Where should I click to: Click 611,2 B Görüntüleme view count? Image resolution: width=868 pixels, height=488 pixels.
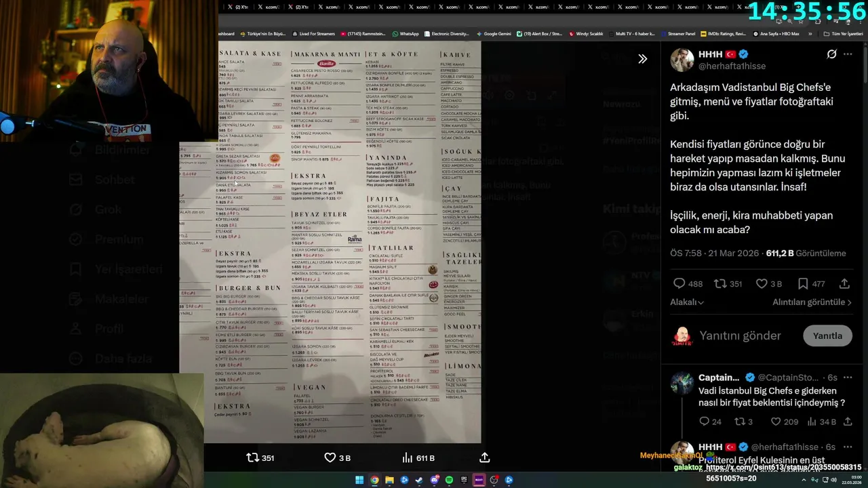[806, 253]
